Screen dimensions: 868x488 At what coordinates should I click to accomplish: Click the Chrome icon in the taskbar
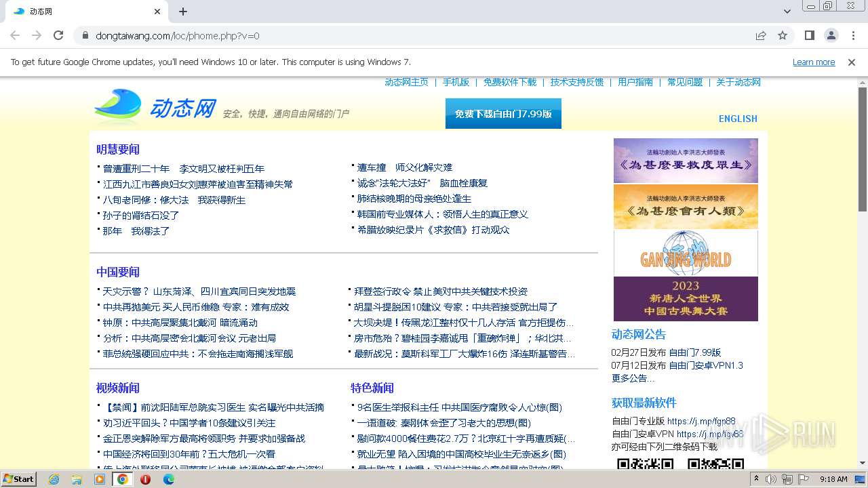[123, 479]
